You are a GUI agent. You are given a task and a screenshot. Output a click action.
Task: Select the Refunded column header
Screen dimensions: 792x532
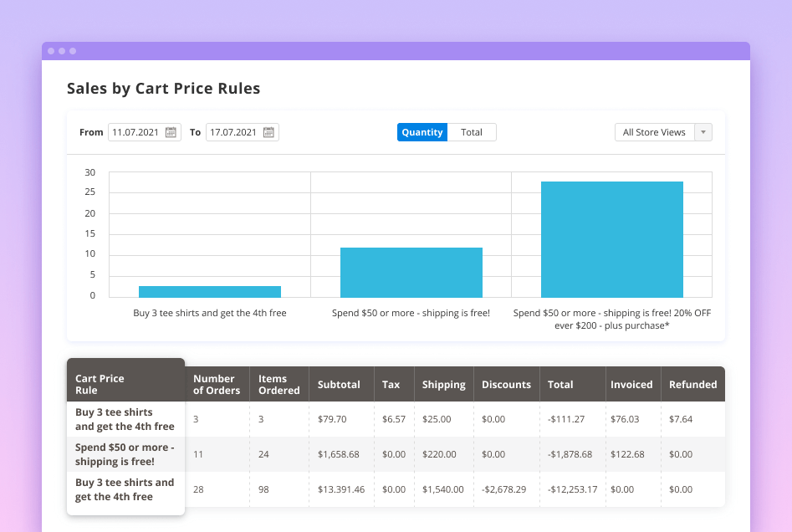click(692, 385)
